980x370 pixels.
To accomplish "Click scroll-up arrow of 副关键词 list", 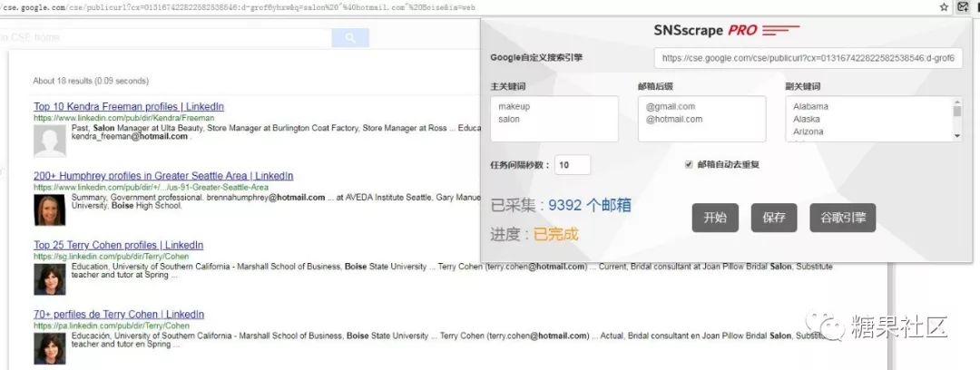I will pos(957,102).
